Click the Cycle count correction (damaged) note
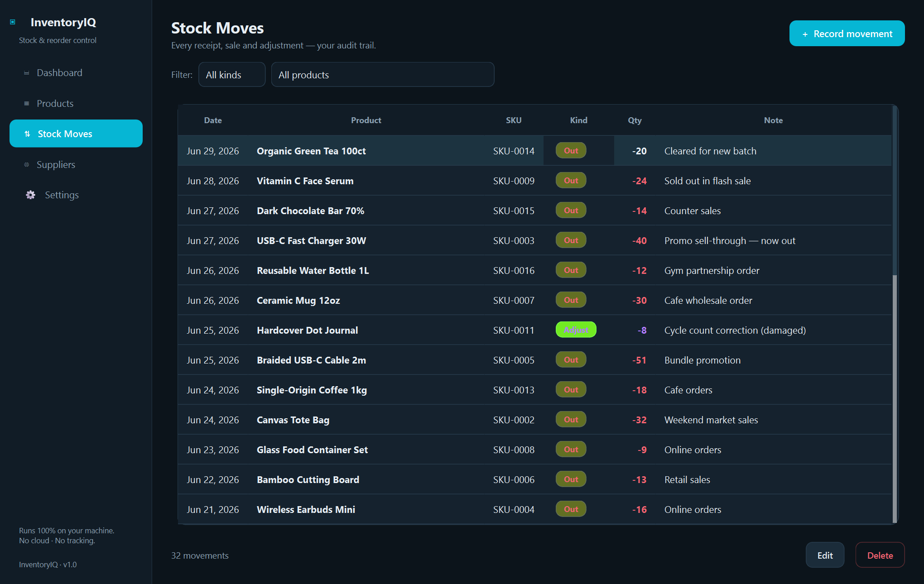Viewport: 924px width, 584px height. (735, 330)
